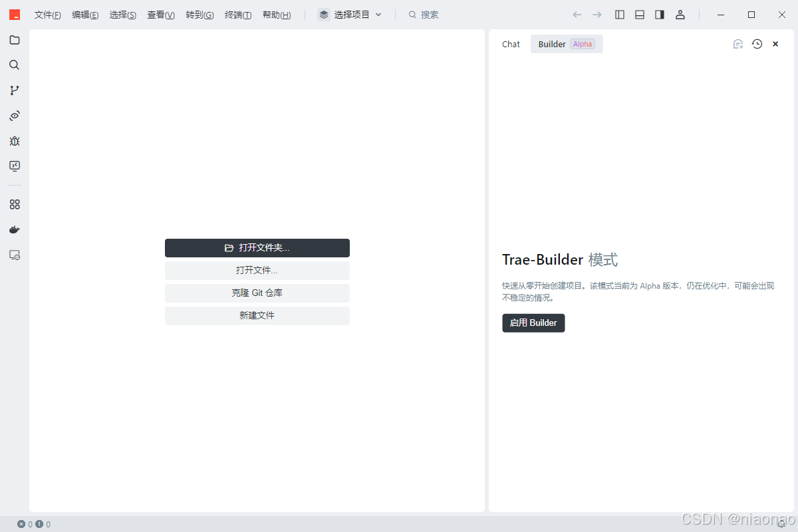Image resolution: width=798 pixels, height=532 pixels.
Task: Toggle the bottom panel layout icon
Action: point(640,15)
